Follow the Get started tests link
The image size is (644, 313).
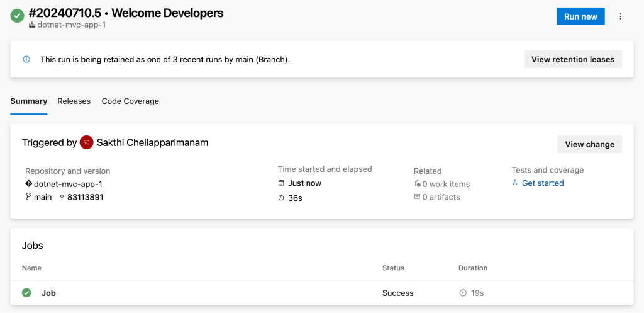(543, 183)
